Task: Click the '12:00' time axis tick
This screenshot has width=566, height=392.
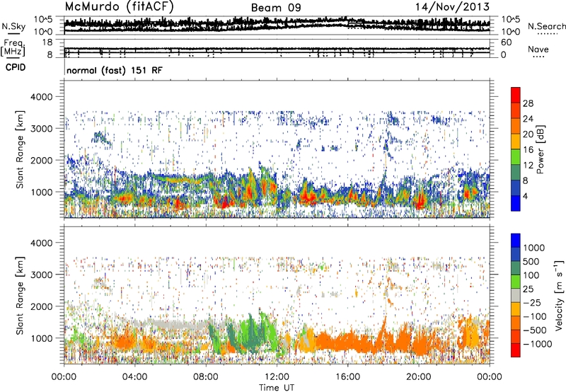Action: (x=277, y=377)
